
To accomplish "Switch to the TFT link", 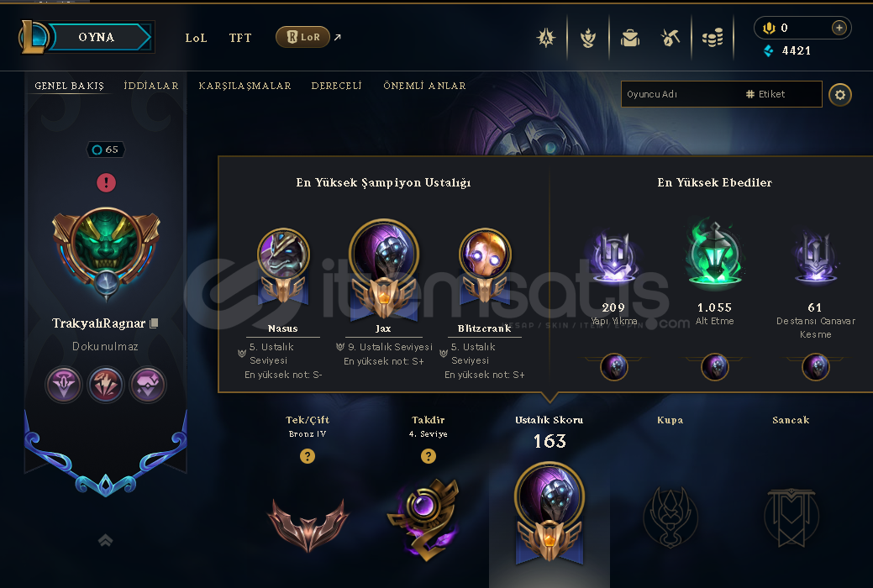I will click(240, 38).
